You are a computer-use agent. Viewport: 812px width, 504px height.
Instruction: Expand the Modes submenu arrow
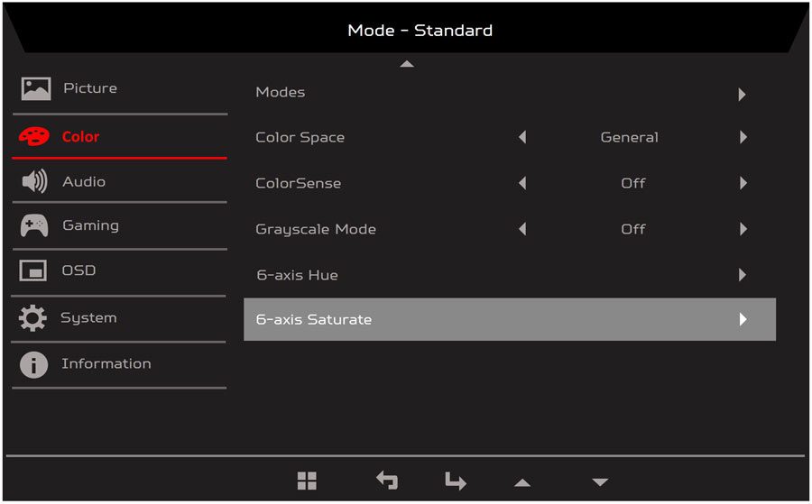tap(743, 94)
